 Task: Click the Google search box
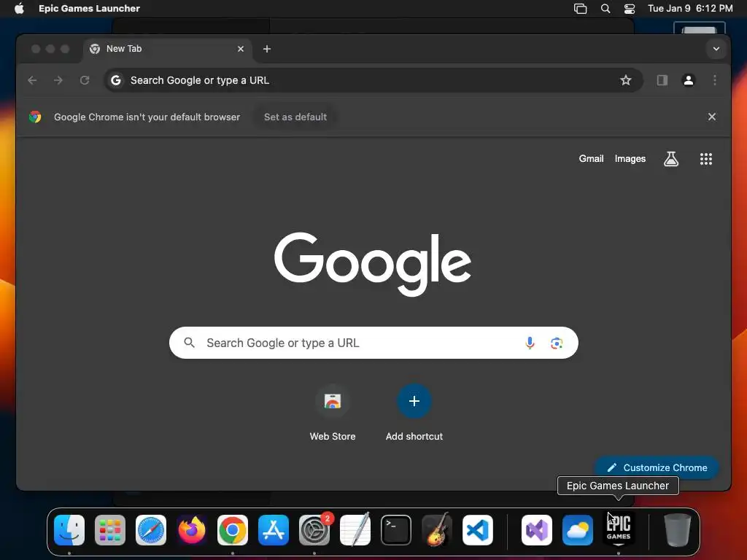point(373,343)
